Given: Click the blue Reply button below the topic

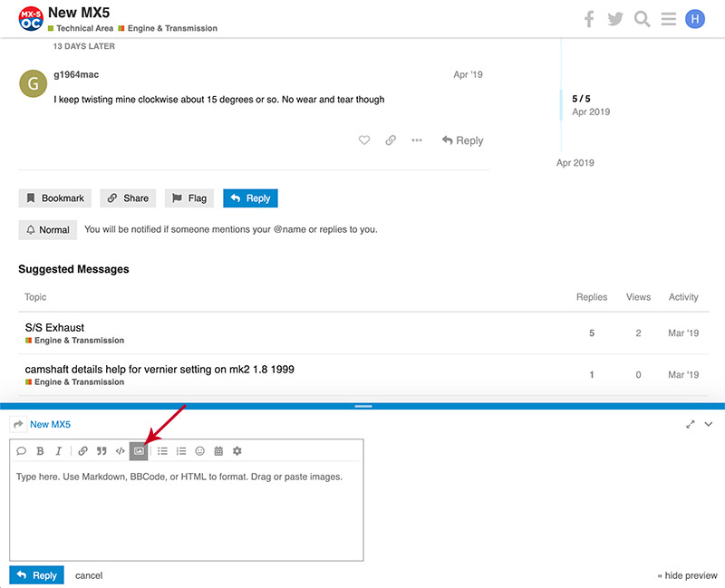Looking at the screenshot, I should (250, 198).
